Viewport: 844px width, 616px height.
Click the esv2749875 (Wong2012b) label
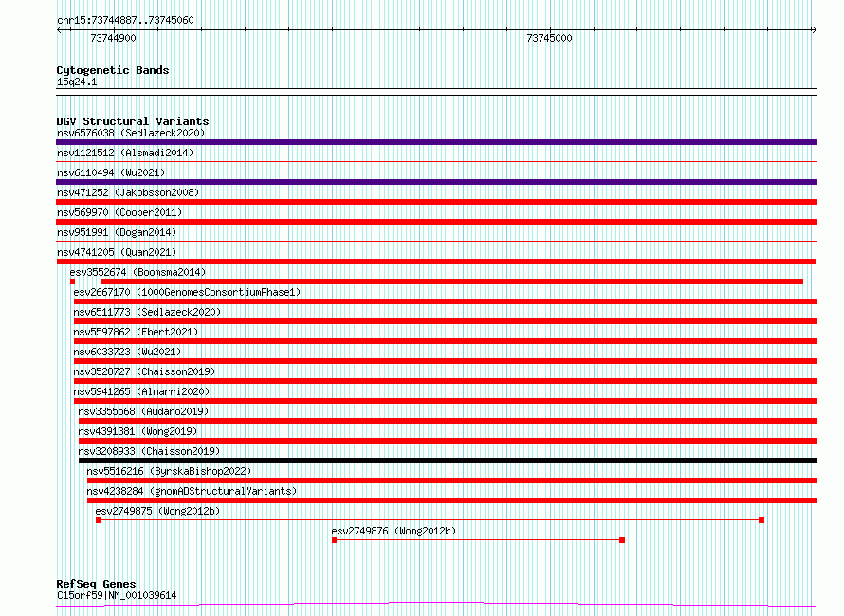(157, 511)
